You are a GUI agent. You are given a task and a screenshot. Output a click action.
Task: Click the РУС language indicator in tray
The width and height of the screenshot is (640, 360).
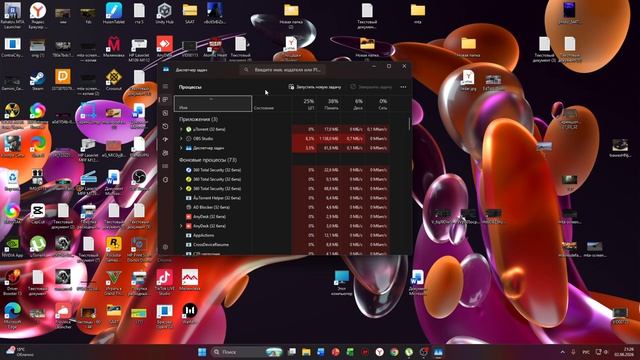[x=586, y=352]
